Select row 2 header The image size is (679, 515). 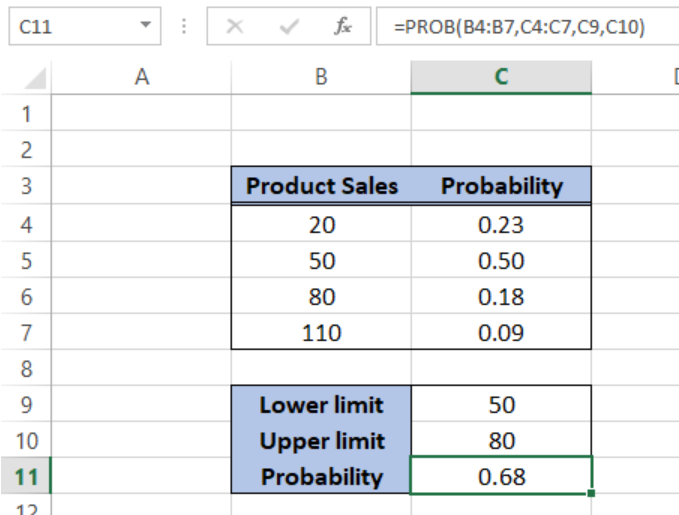(x=26, y=149)
